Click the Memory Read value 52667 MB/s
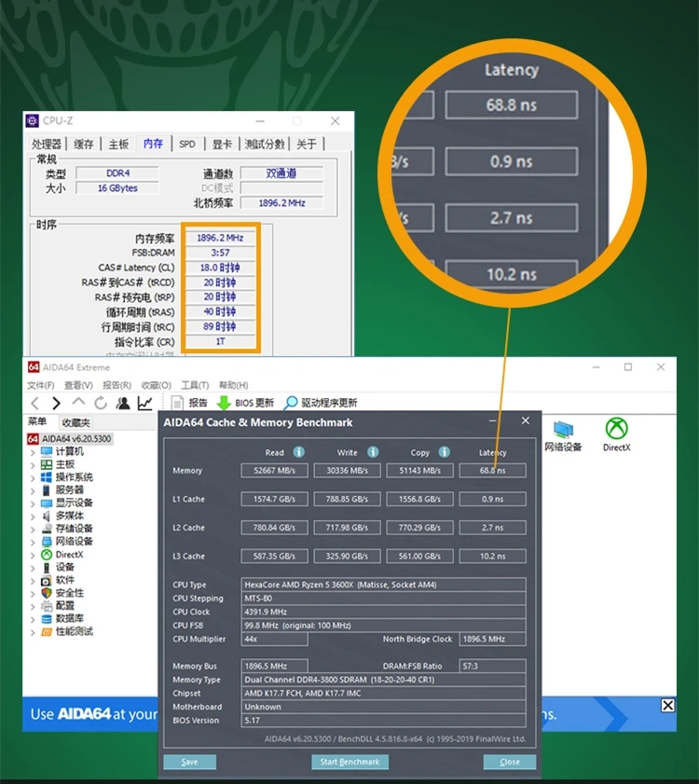 274,471
